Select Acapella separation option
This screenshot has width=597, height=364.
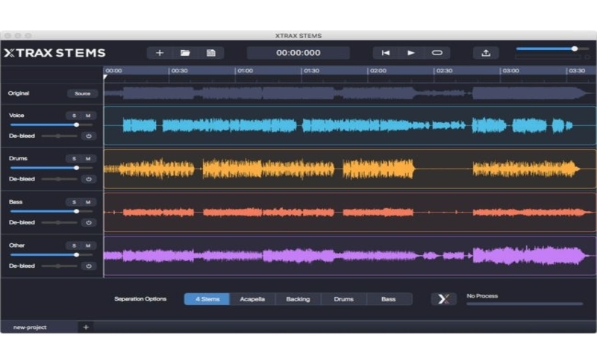pos(252,299)
